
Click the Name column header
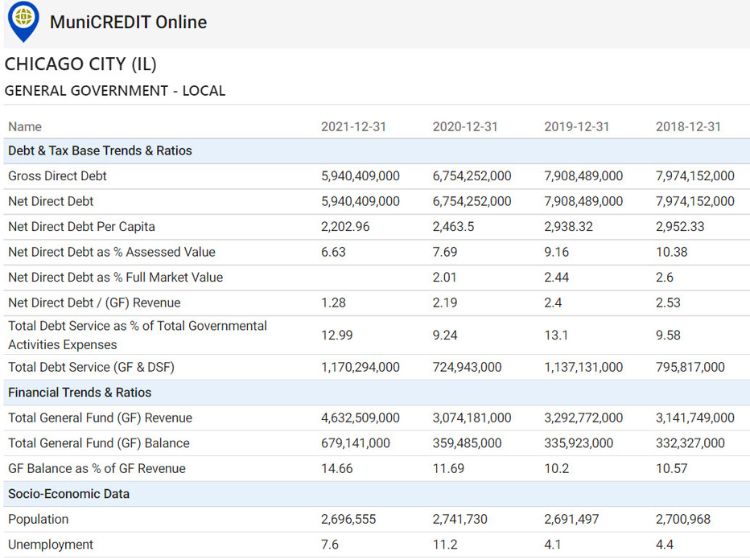tap(25, 127)
